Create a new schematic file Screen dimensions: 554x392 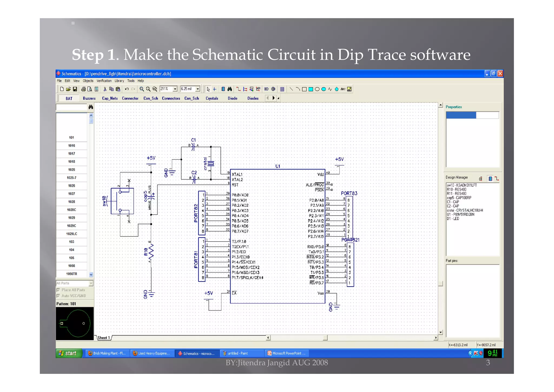pos(62,89)
